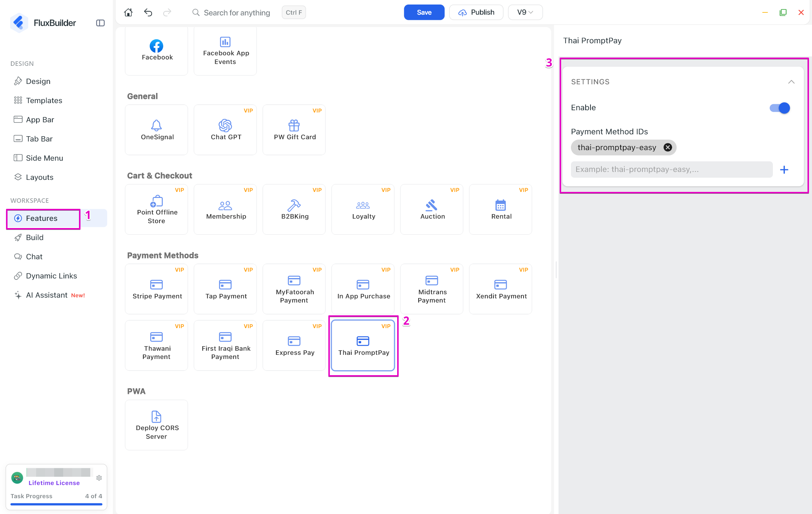Click the blue Save button
The height and width of the screenshot is (514, 812).
pyautogui.click(x=424, y=12)
